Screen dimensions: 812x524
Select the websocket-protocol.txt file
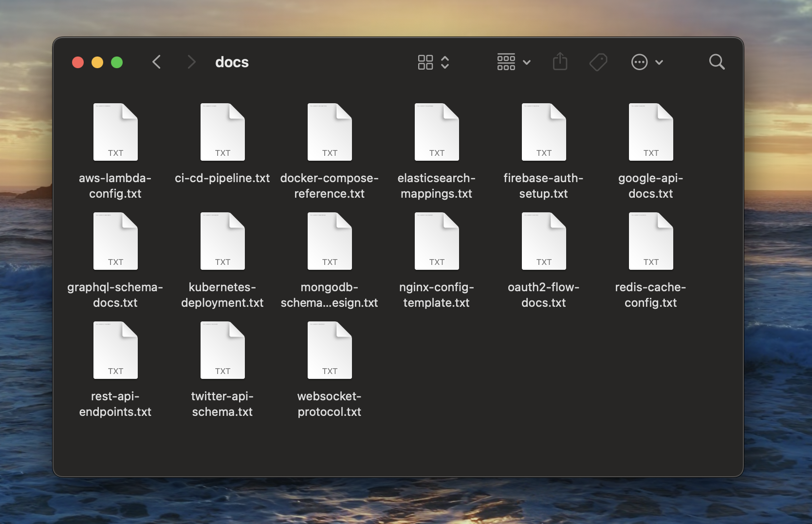click(x=330, y=350)
